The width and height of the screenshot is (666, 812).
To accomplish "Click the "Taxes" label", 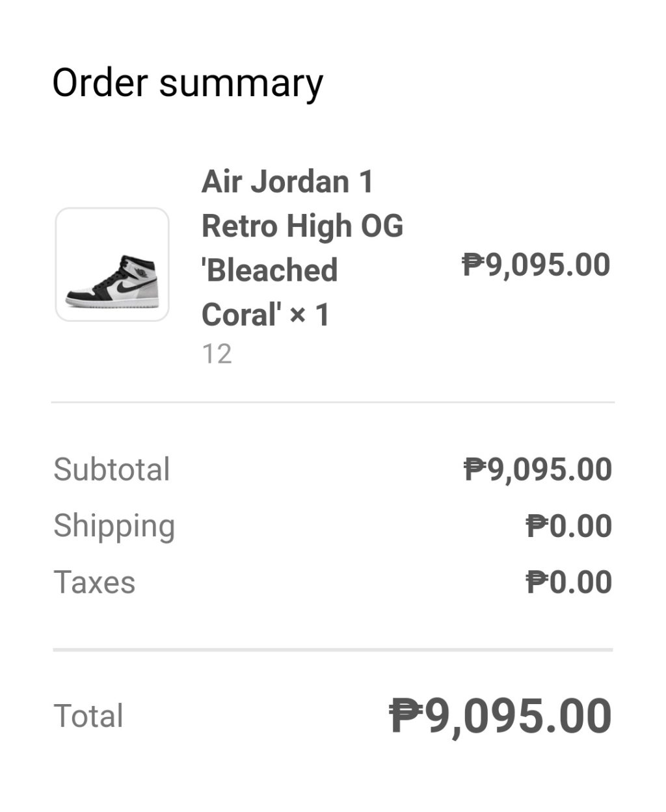I will [94, 582].
